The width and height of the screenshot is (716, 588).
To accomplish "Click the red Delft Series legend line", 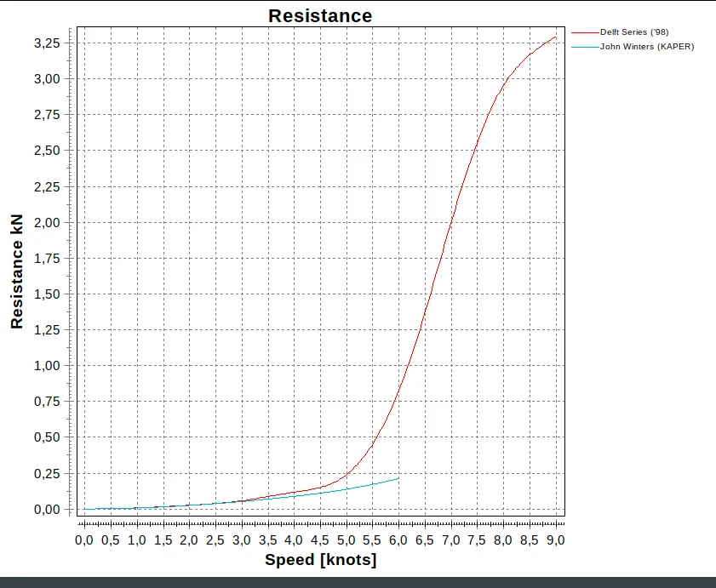I will (585, 32).
